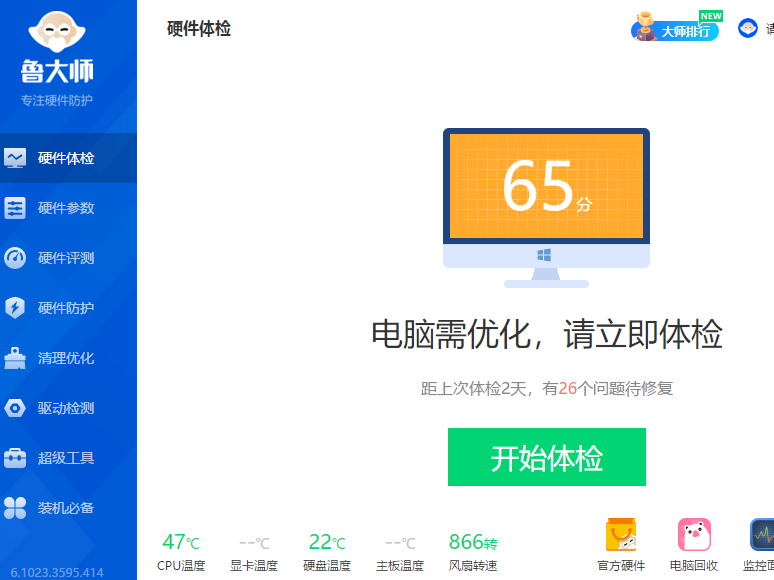Image resolution: width=774 pixels, height=580 pixels.
Task: Click the 装机必备 four-dot icon
Action: [x=15, y=507]
